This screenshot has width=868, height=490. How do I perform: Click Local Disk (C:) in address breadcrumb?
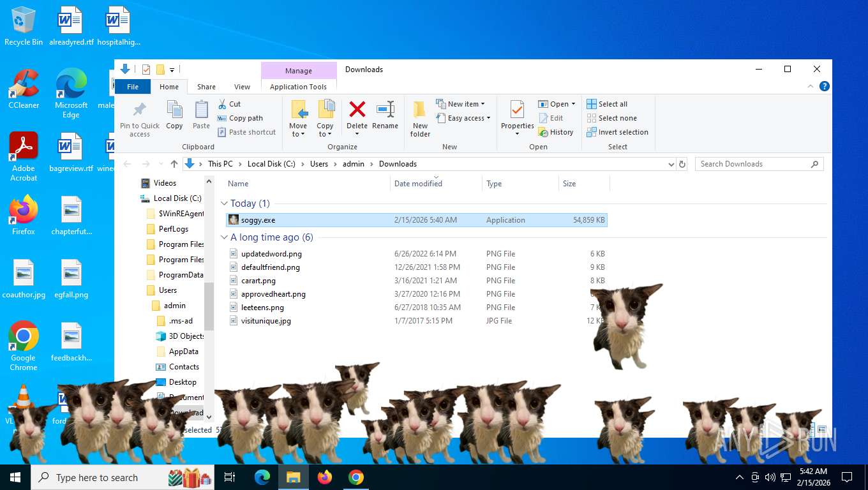271,164
